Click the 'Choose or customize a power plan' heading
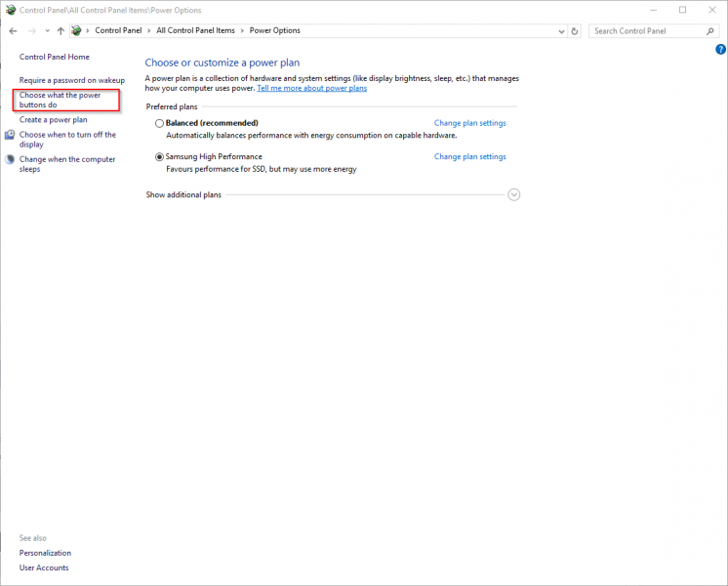This screenshot has width=728, height=586. pos(222,63)
